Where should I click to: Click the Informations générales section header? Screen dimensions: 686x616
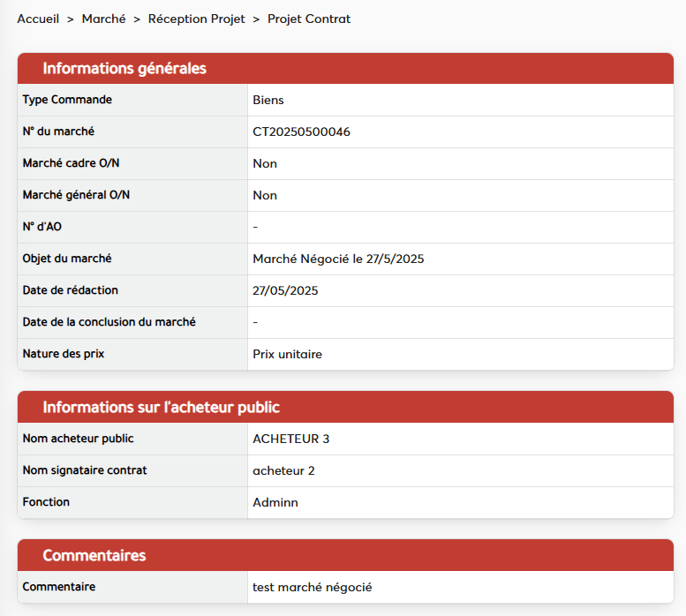124,68
